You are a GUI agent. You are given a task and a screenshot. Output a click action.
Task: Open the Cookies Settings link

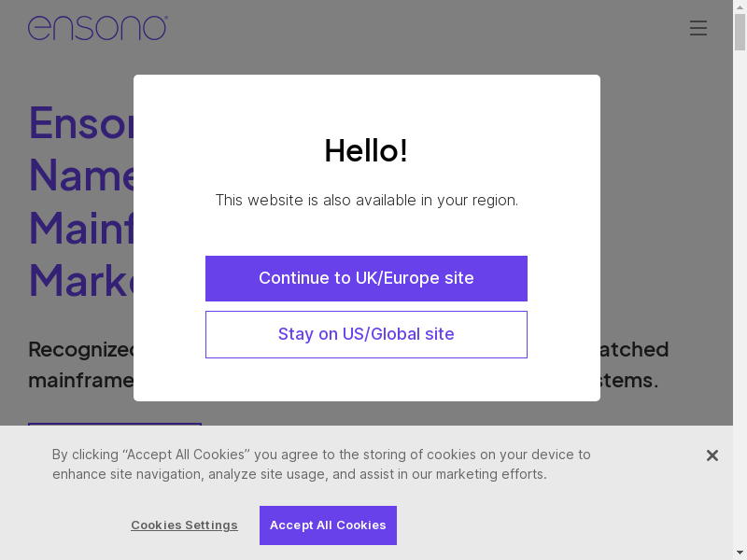pos(184,525)
